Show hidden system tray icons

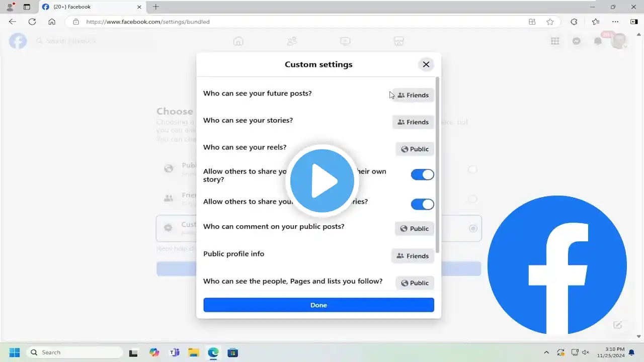click(x=546, y=352)
